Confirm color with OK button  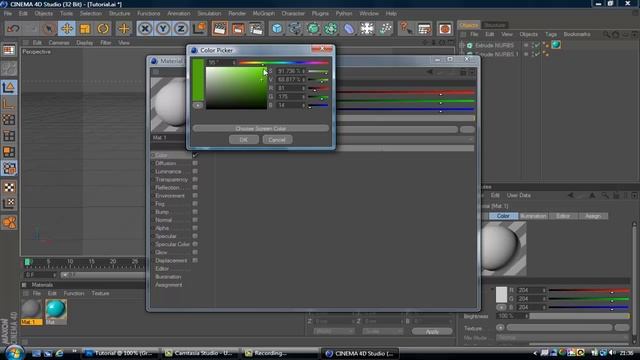click(244, 140)
